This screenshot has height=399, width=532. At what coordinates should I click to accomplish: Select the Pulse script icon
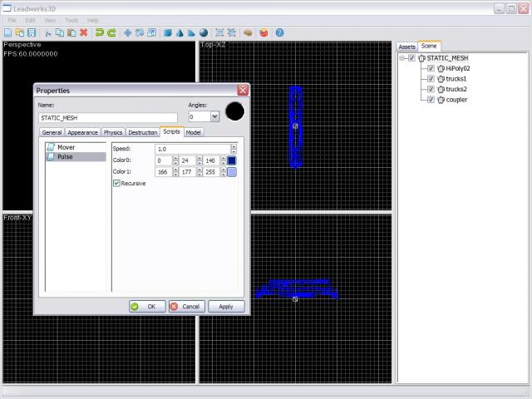(51, 156)
